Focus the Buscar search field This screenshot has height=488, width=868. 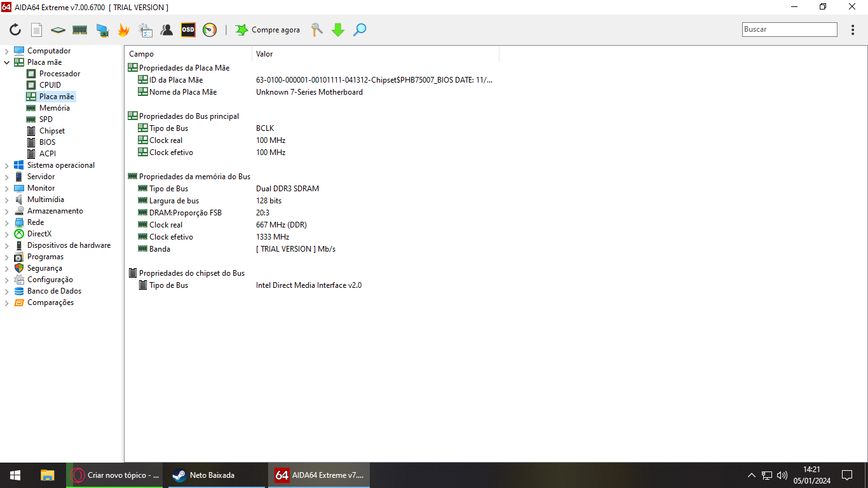coord(790,29)
